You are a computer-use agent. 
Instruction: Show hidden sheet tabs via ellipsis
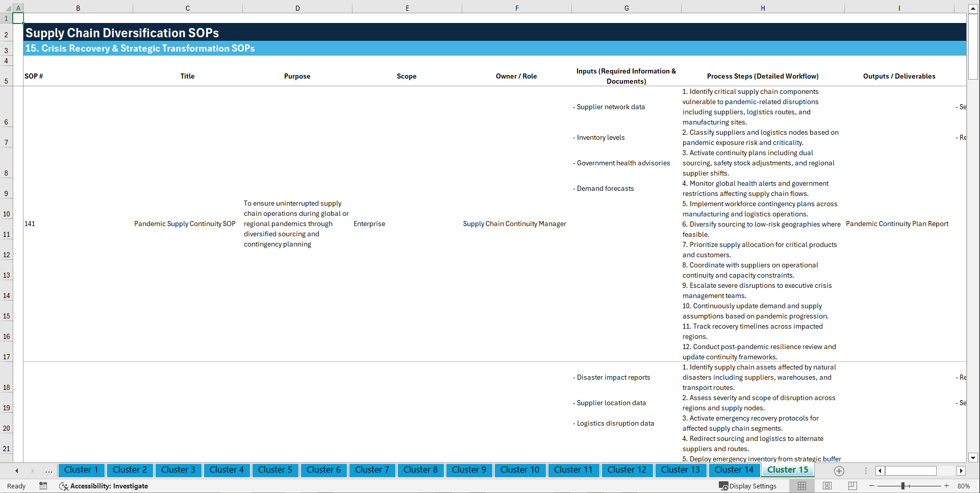click(x=49, y=471)
